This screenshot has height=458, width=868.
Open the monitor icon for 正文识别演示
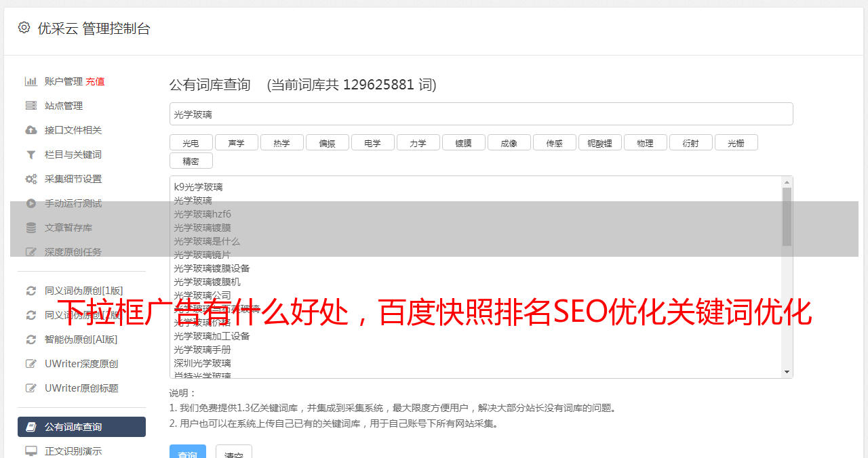pyautogui.click(x=31, y=451)
